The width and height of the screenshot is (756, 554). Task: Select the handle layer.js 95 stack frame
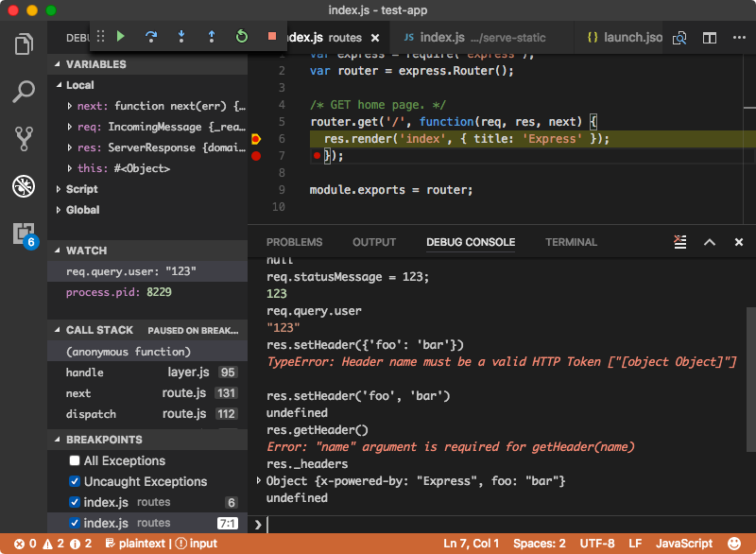pos(147,372)
